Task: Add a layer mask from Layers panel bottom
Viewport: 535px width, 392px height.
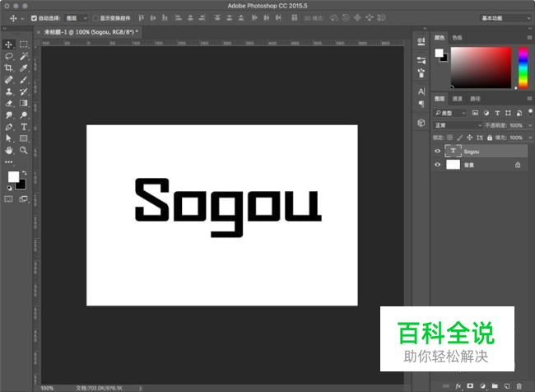Action: click(470, 386)
